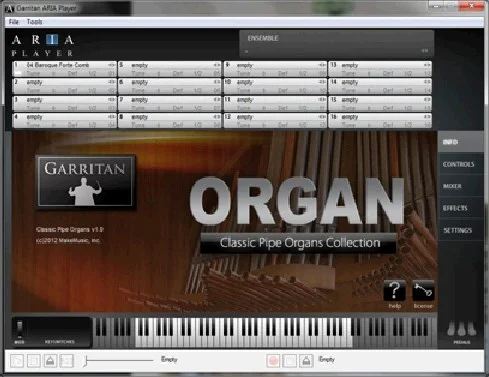The image size is (489, 377).
Task: Switch to the MIXER tab
Action: click(461, 186)
